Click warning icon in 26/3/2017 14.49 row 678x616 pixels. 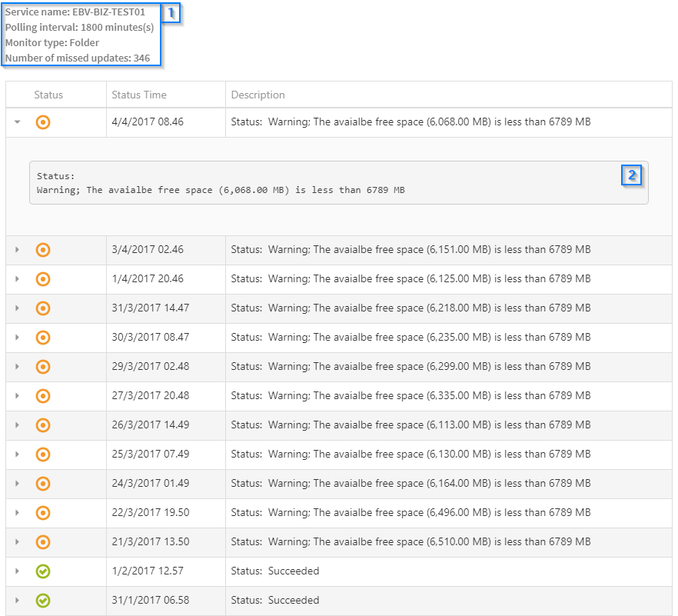click(43, 425)
